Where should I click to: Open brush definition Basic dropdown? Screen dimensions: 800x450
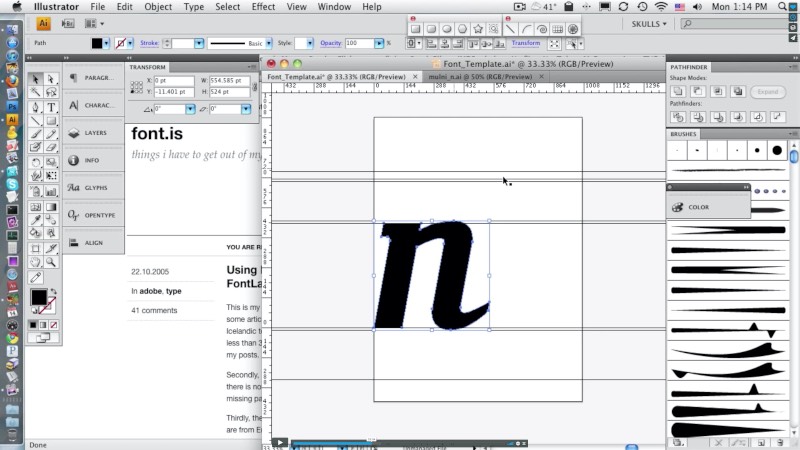click(x=268, y=43)
